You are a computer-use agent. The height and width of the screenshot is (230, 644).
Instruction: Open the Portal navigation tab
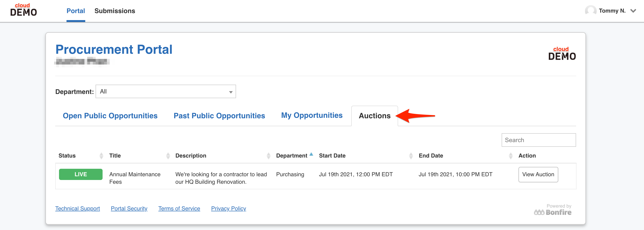point(76,11)
